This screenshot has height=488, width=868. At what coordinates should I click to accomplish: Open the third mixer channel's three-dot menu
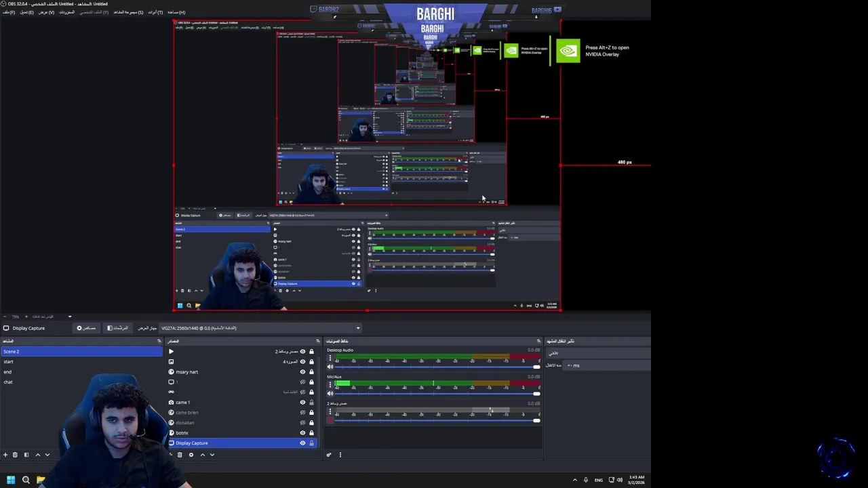point(330,411)
